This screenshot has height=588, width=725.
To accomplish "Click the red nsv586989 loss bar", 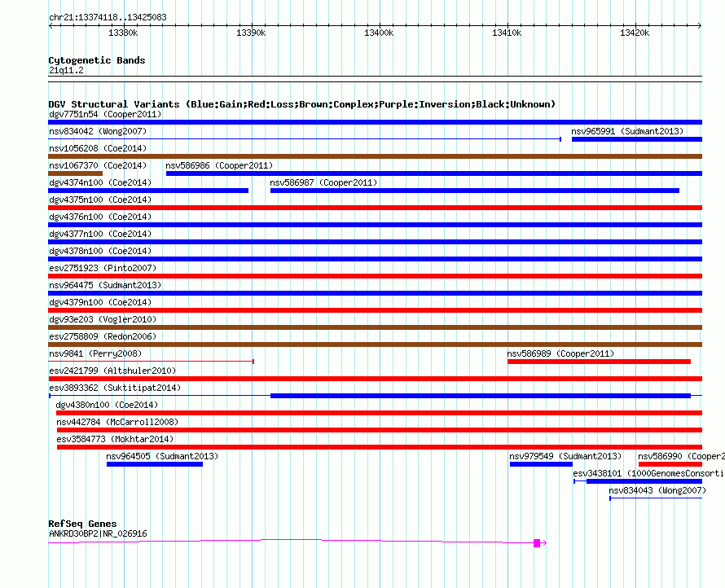I will click(x=599, y=362).
